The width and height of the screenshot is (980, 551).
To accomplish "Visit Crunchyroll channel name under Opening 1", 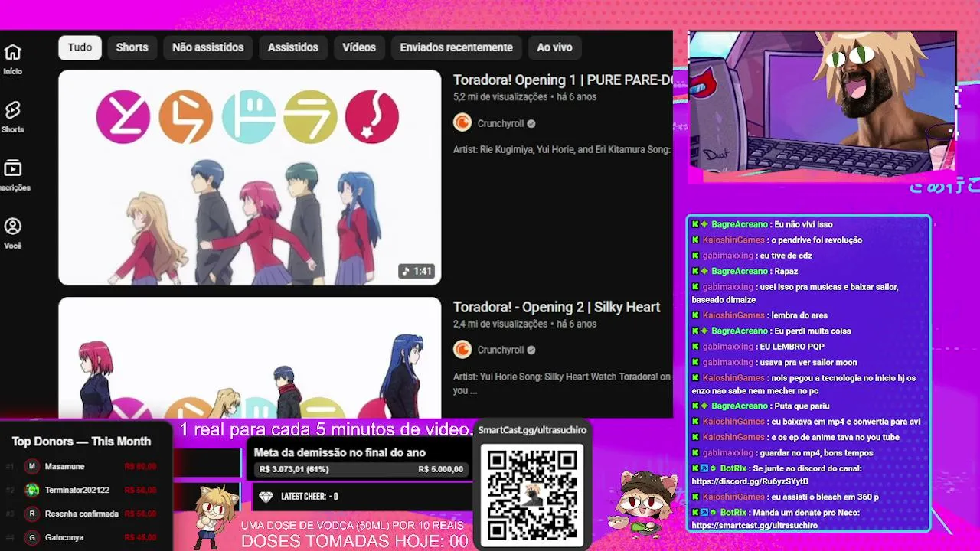I will tap(501, 123).
